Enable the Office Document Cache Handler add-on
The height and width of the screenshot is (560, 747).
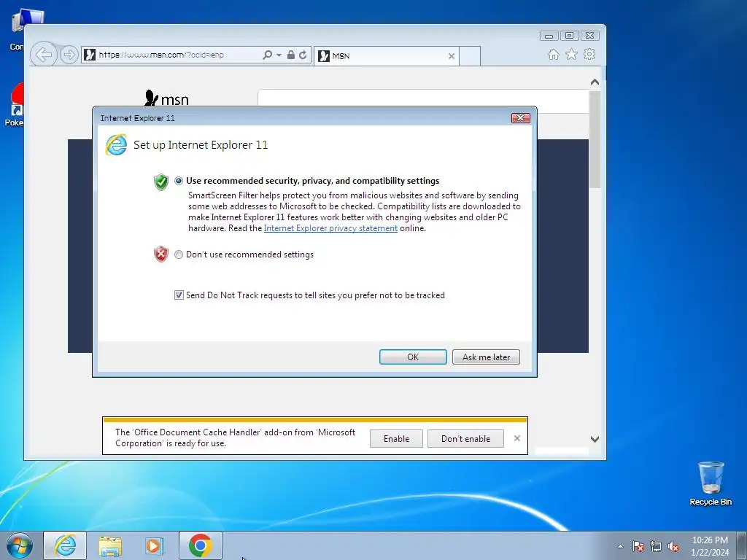396,438
